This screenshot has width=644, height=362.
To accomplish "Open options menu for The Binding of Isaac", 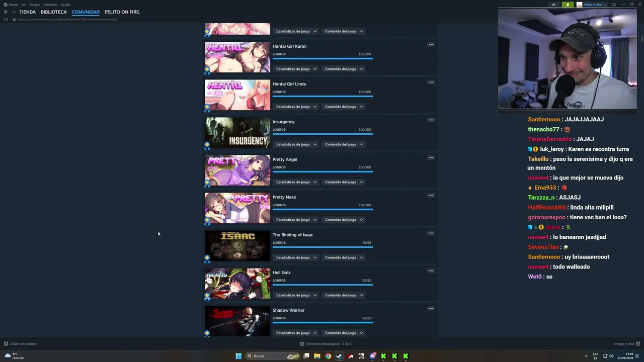I will point(431,233).
